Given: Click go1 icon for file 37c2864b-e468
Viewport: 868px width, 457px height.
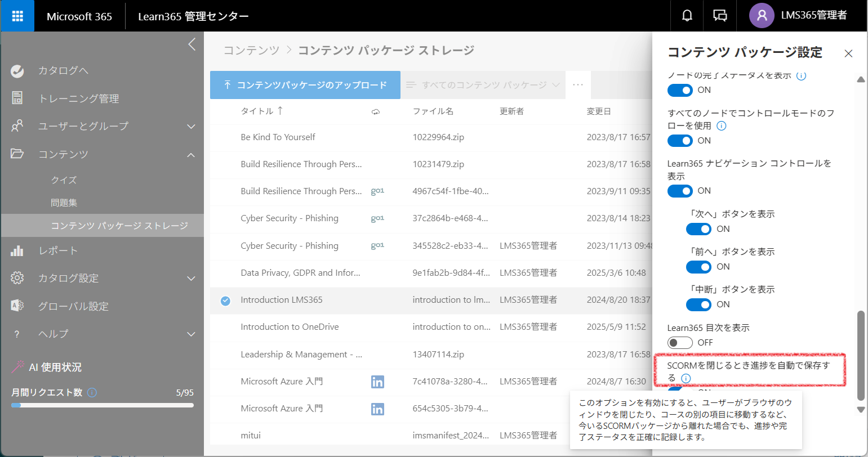Looking at the screenshot, I should point(377,218).
